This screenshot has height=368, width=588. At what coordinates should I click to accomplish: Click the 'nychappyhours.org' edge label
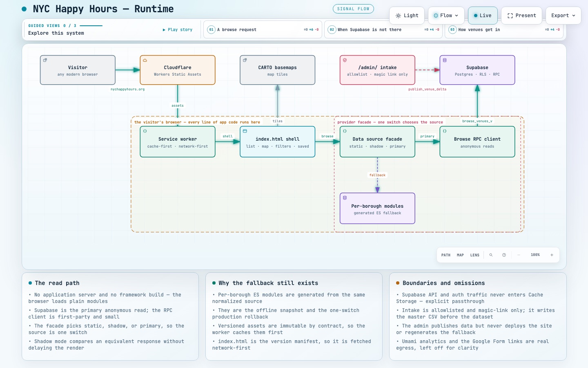[127, 89]
